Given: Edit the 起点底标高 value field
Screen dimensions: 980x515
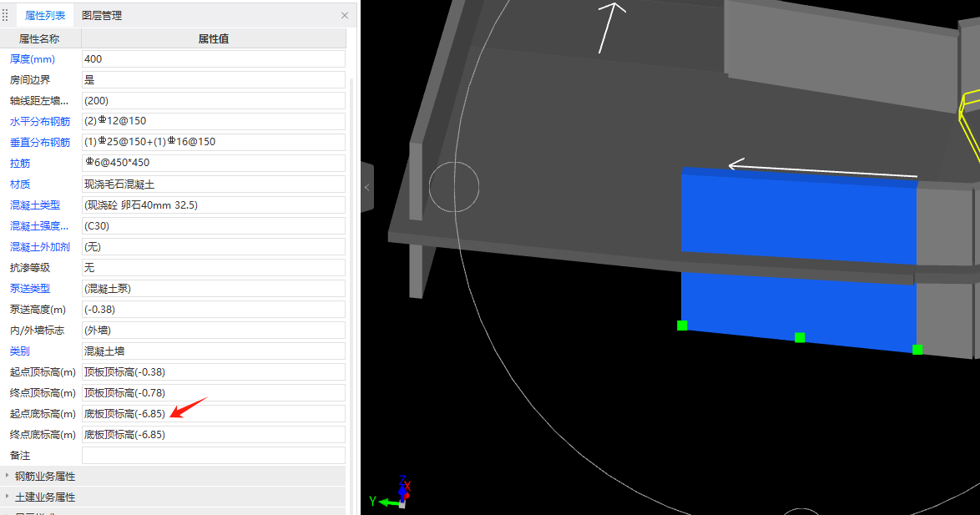Looking at the screenshot, I should pos(214,414).
